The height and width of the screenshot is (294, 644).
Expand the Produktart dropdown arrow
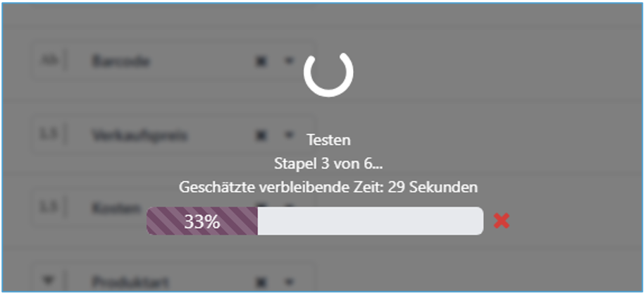[x=288, y=282]
